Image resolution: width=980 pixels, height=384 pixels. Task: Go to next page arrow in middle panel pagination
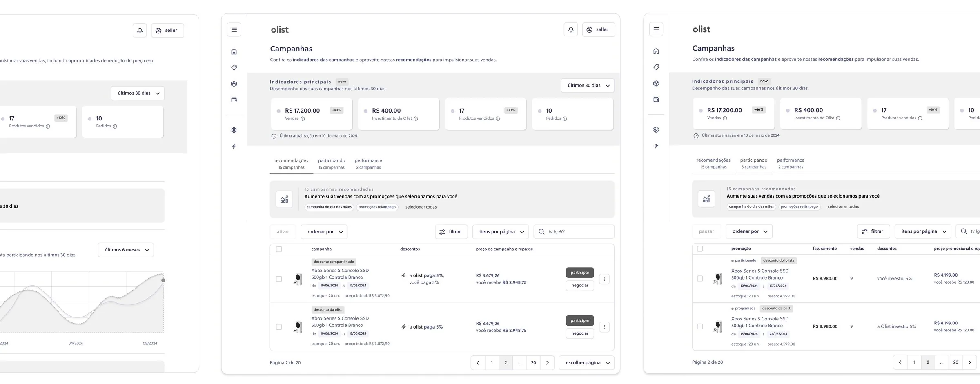click(548, 363)
